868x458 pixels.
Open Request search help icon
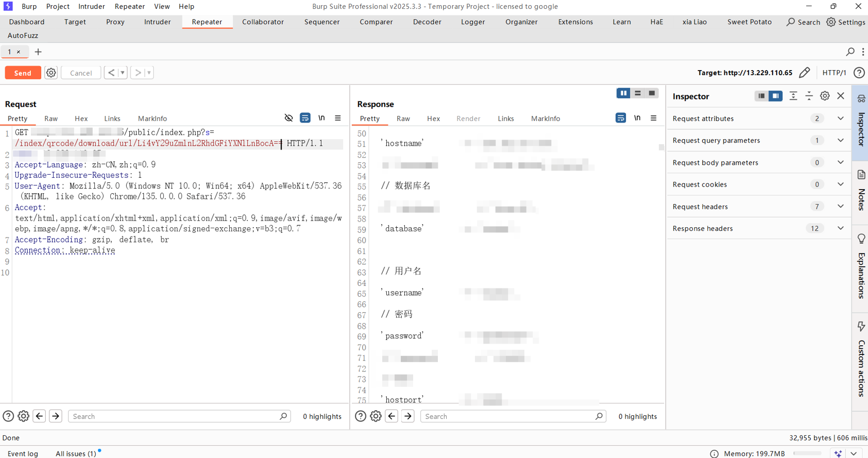tap(8, 416)
